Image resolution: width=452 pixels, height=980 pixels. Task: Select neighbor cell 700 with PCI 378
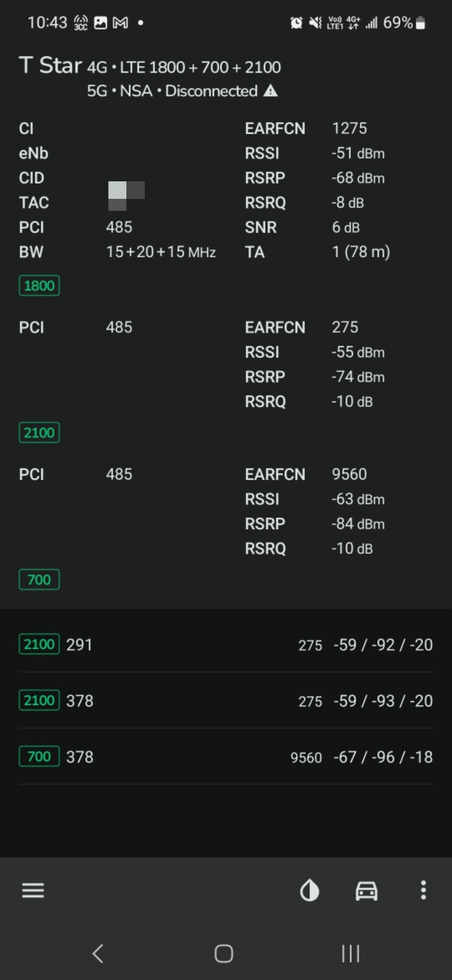226,756
